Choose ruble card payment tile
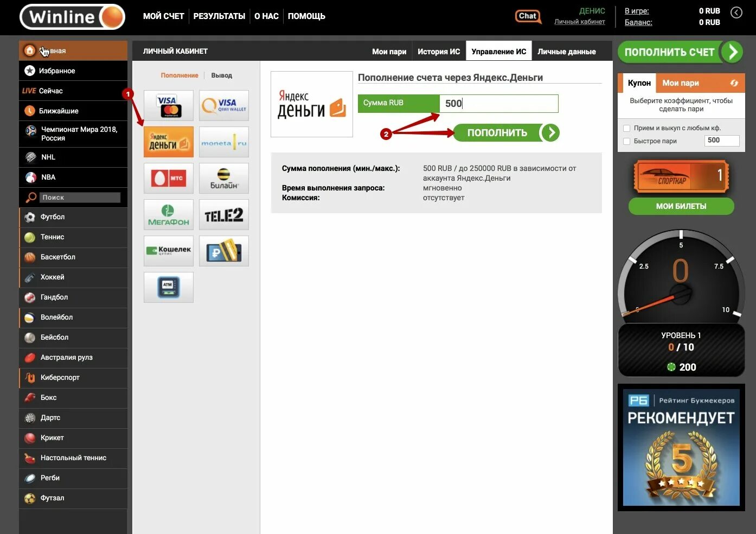The width and height of the screenshot is (756, 534). click(x=224, y=251)
